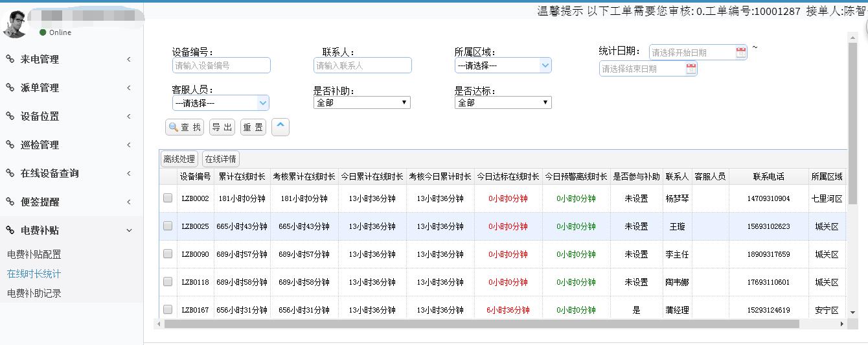The width and height of the screenshot is (868, 345).
Task: Click the 安宁区 cell
Action: click(827, 310)
